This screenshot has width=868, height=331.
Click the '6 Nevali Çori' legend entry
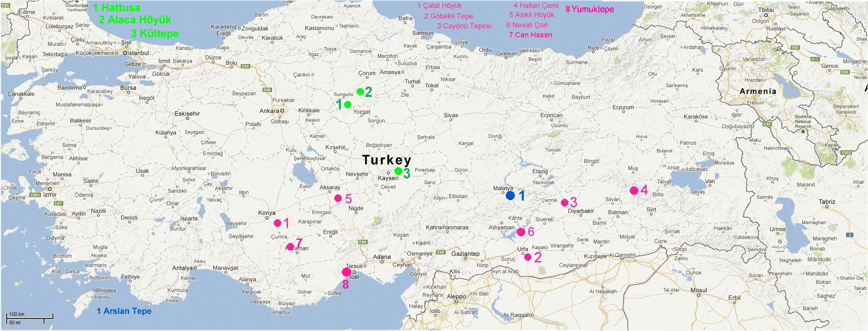tap(527, 25)
